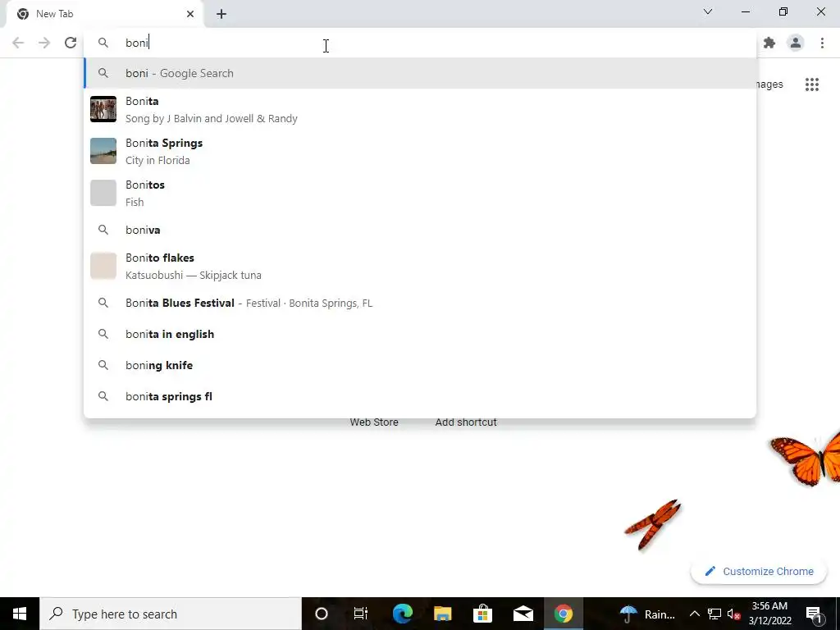This screenshot has width=840, height=630.
Task: Close the New Tab tab
Action: tap(190, 14)
